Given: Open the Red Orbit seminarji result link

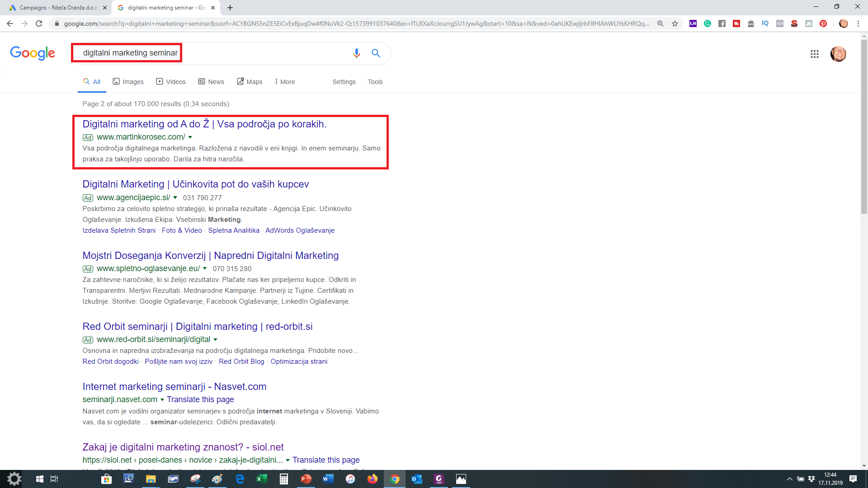Looking at the screenshot, I should (197, 326).
